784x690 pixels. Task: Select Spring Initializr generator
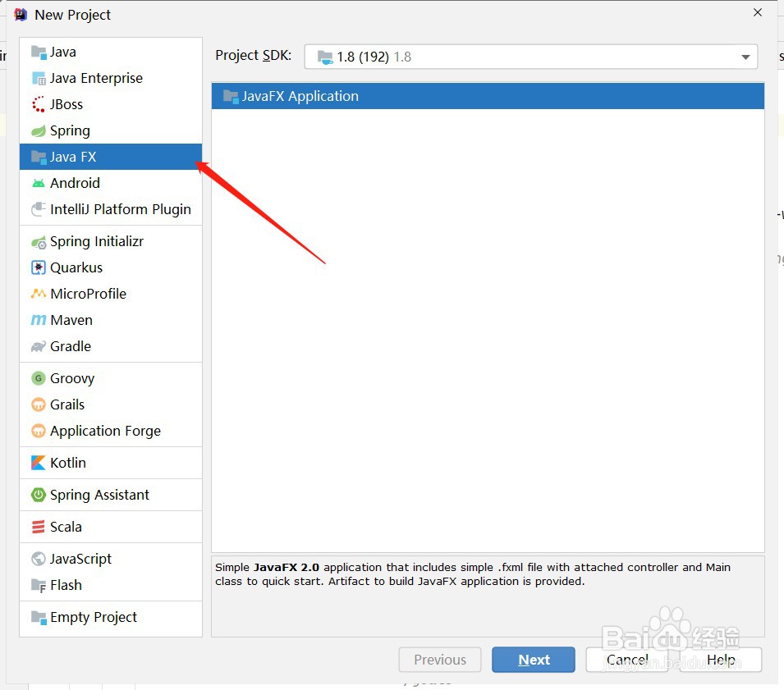click(x=111, y=242)
